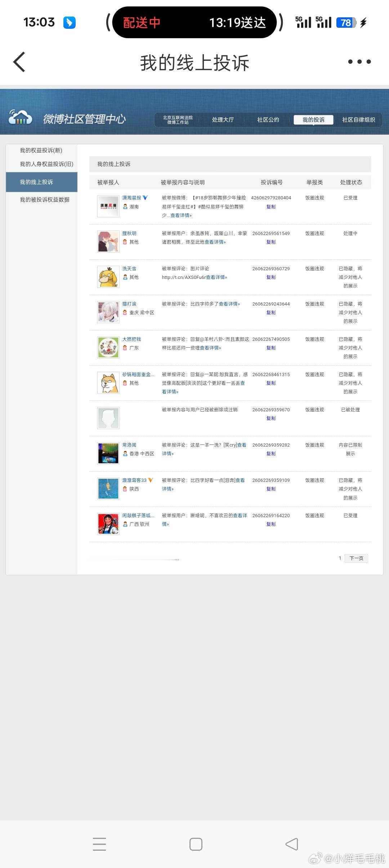The image size is (389, 868).
Task: Copy complaint number 26062269561549
Action: coord(271,242)
